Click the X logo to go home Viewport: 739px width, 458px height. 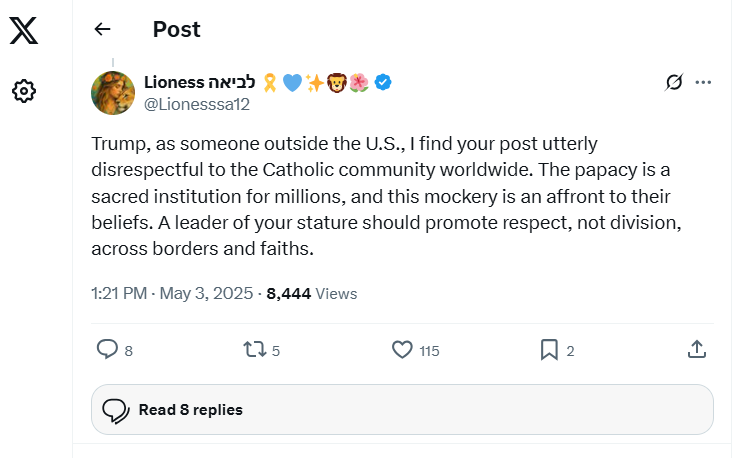24,31
